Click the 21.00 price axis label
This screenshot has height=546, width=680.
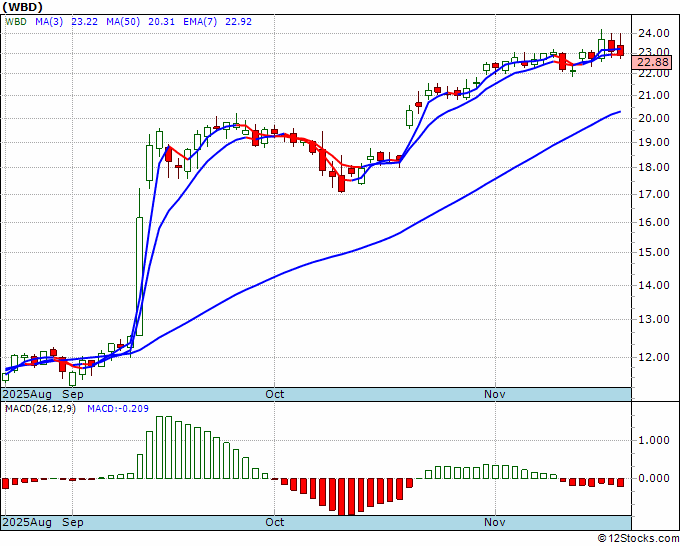pyautogui.click(x=653, y=95)
